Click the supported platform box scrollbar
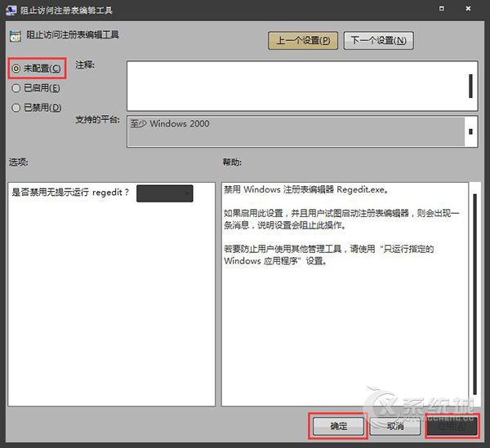490x448 pixels. point(470,131)
